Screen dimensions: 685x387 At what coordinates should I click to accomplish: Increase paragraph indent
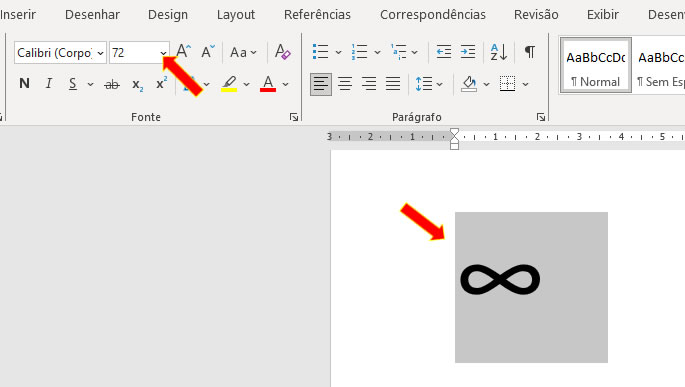[468, 52]
